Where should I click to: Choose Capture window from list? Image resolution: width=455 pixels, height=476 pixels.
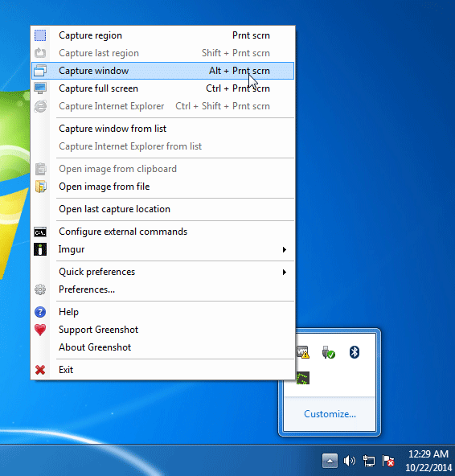[x=162, y=129]
